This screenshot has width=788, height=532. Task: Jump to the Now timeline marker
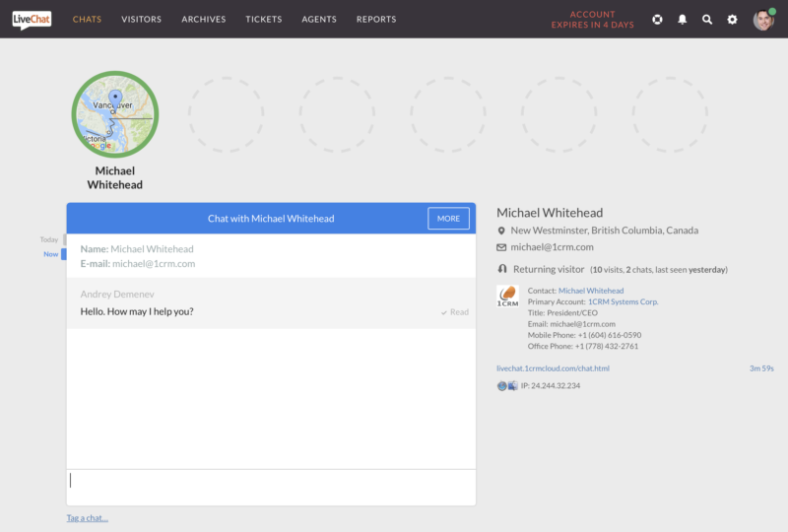click(51, 254)
